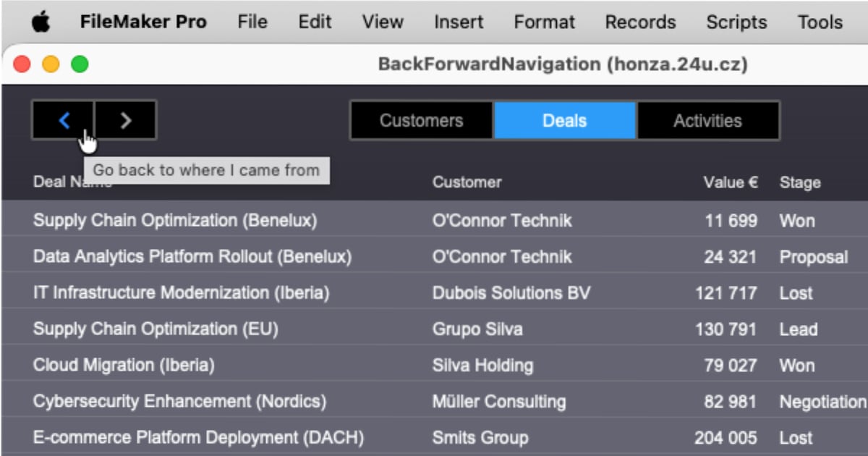This screenshot has height=456, width=868.
Task: Select the Cybersecurity Enhancement (Nordics) deal
Action: point(179,402)
